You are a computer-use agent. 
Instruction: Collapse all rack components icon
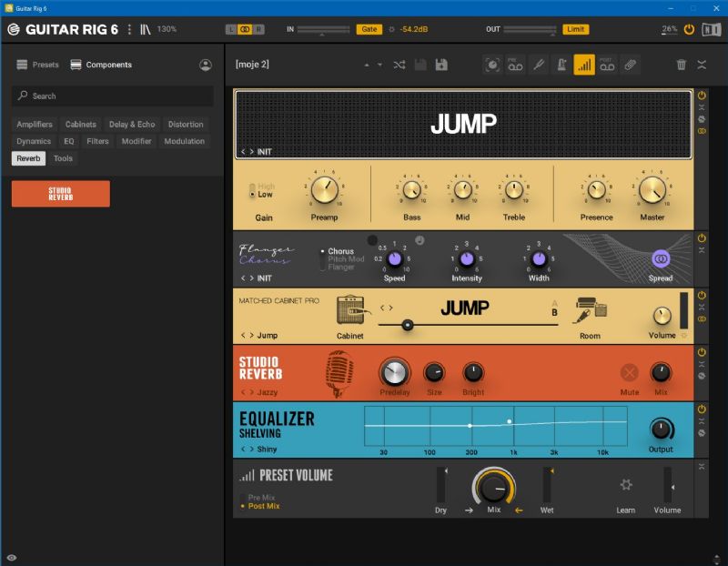tap(702, 65)
